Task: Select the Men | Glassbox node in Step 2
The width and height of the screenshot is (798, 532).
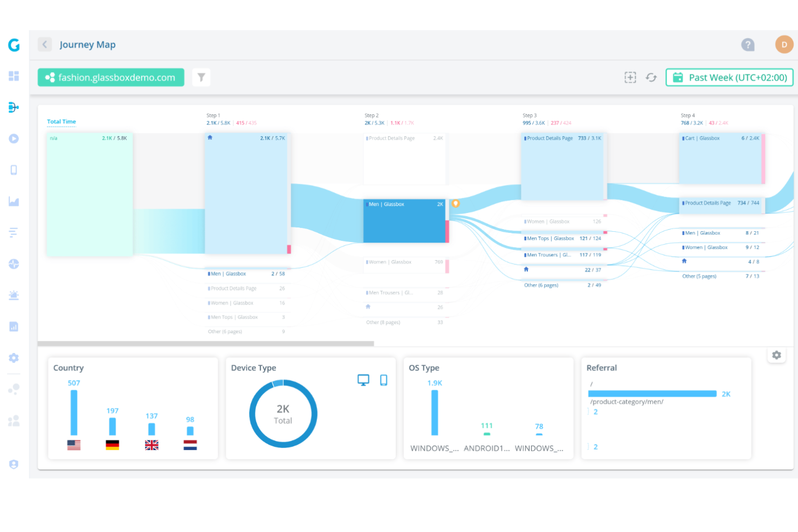Action: [404, 221]
